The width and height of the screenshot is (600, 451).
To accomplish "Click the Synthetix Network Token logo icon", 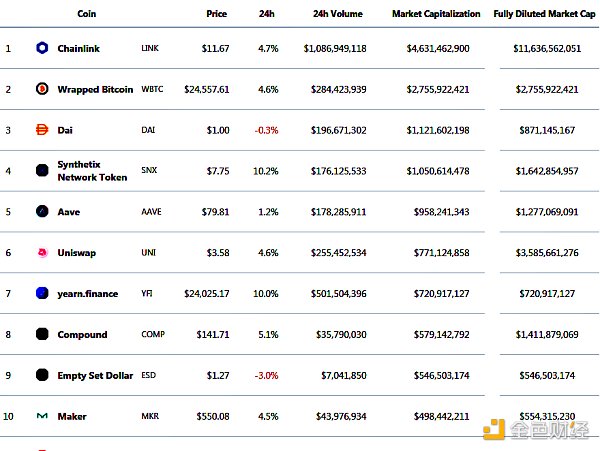I will (x=42, y=171).
